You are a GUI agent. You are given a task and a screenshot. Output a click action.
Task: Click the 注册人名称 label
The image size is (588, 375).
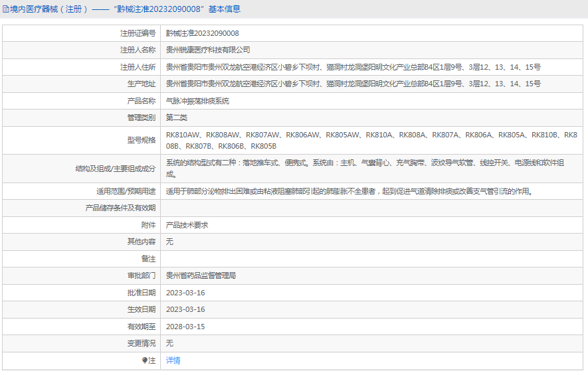(x=138, y=50)
